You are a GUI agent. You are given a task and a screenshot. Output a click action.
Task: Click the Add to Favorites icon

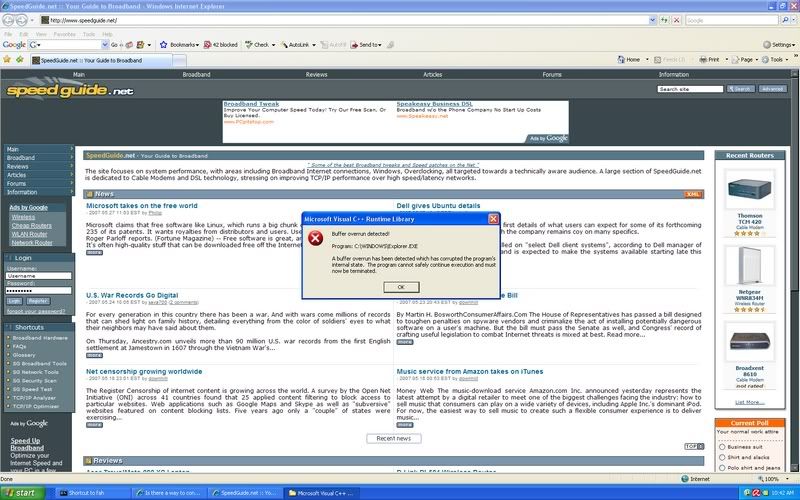pos(20,60)
